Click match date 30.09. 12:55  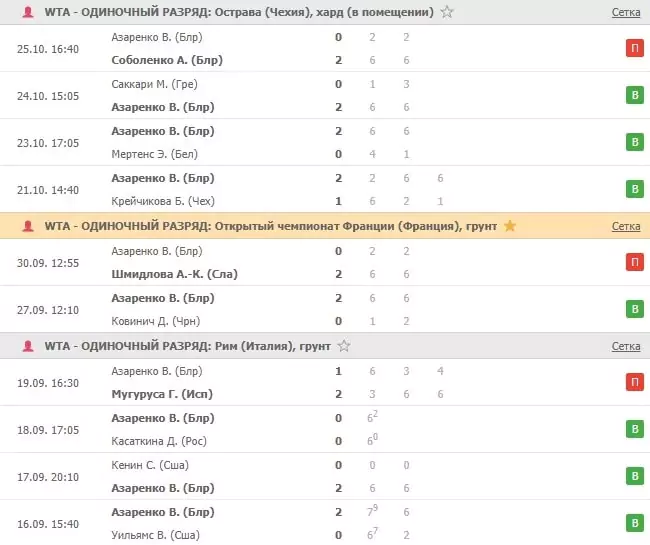[48, 263]
